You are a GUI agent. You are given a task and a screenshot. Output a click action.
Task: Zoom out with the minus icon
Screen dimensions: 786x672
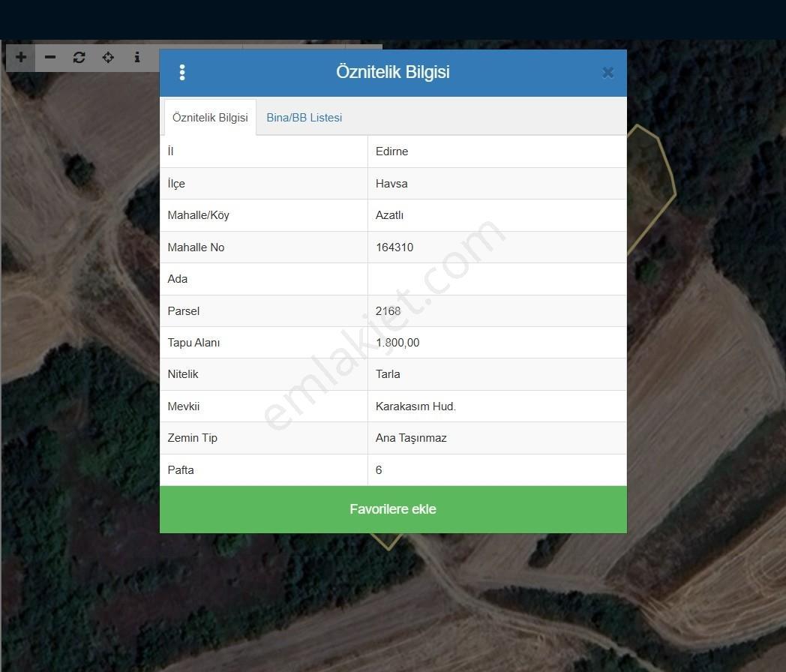[50, 57]
